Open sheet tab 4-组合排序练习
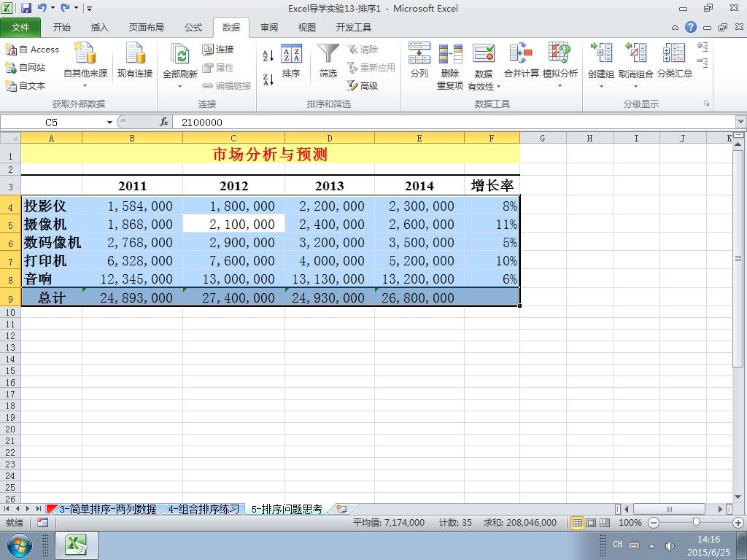 pyautogui.click(x=204, y=509)
